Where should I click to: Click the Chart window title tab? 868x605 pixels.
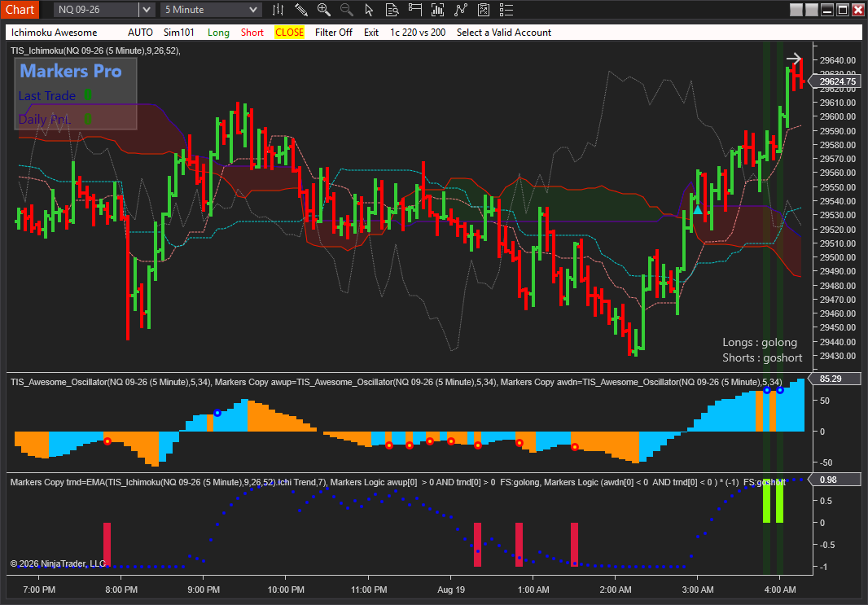(20, 10)
